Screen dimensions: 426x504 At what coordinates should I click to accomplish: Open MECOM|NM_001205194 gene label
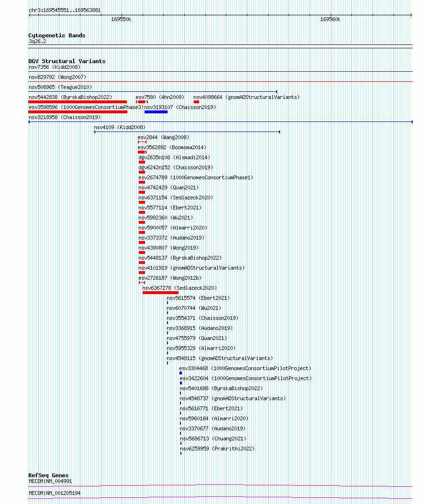pyautogui.click(x=55, y=493)
